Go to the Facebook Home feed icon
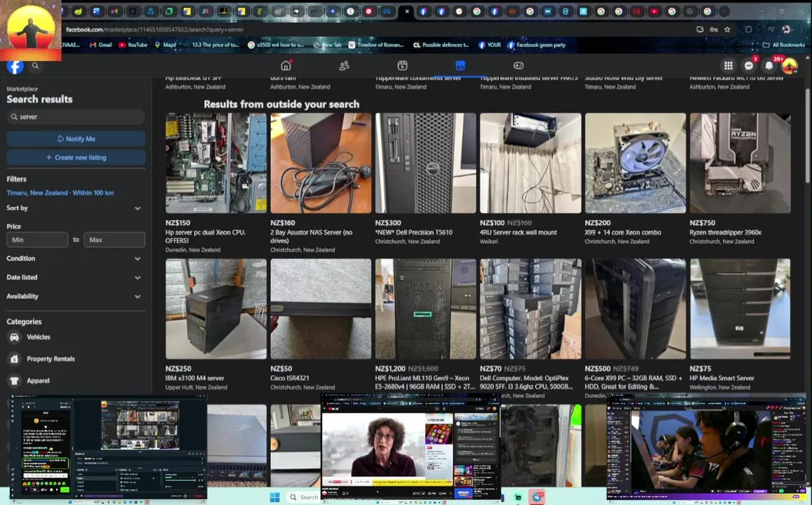 [286, 66]
